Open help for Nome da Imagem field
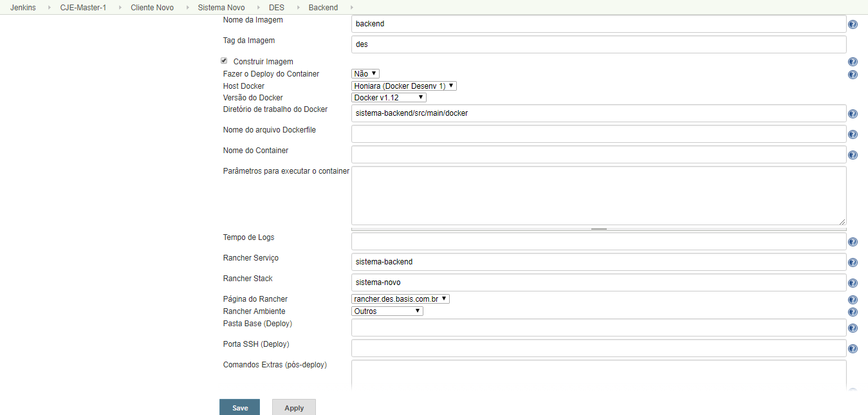Screen dimensions: 868x415 (853, 24)
